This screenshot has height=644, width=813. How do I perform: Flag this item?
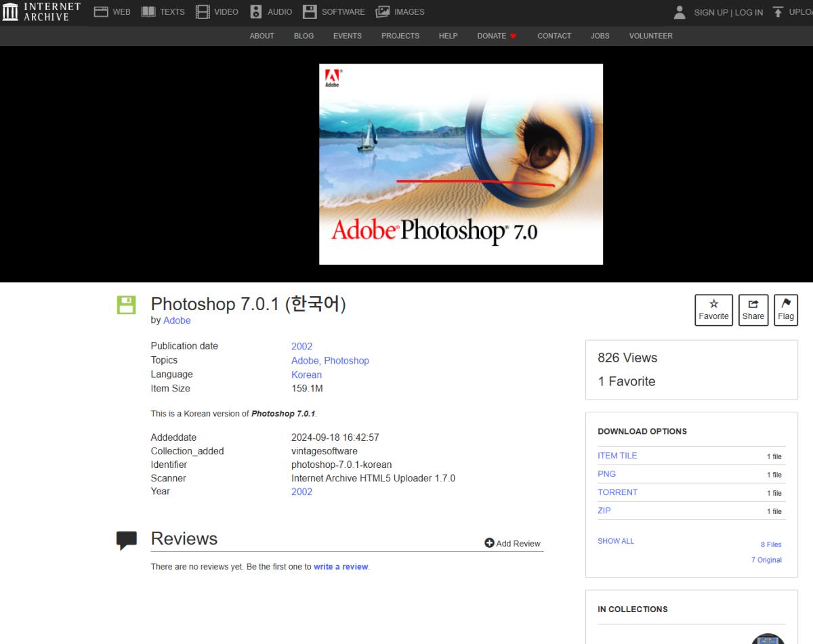coord(786,310)
